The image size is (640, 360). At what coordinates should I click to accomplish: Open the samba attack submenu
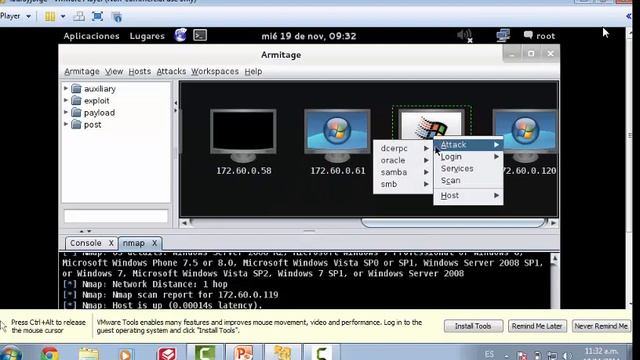403,172
